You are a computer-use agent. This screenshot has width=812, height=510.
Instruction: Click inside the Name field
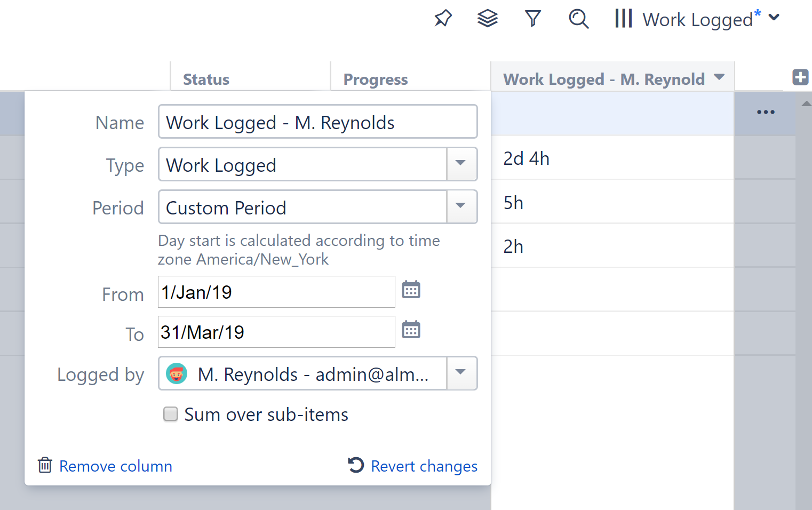coord(317,122)
